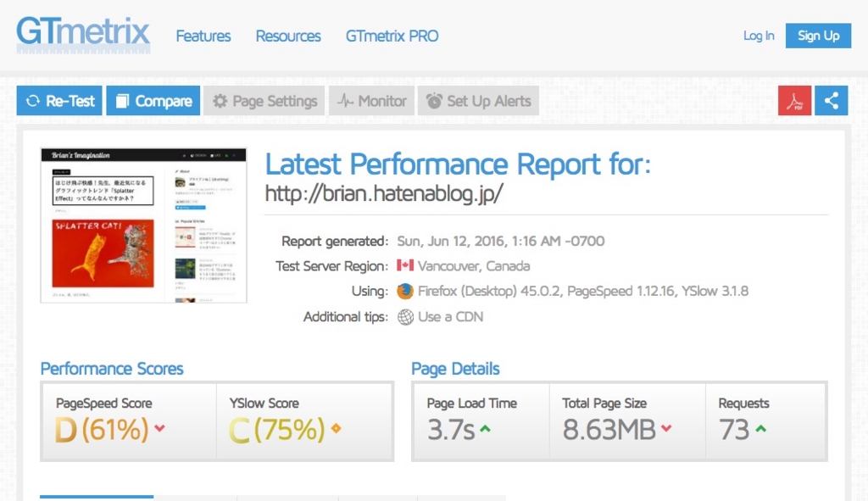The height and width of the screenshot is (501, 868).
Task: Open the Features menu item
Action: (x=203, y=36)
